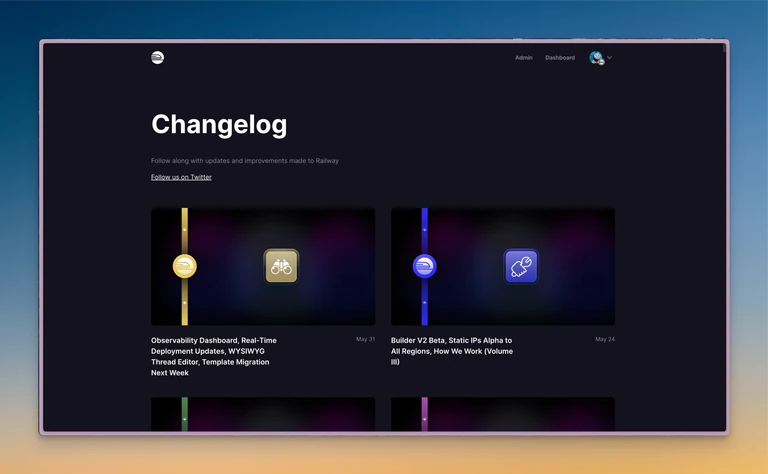Open the Builder V2 Beta, Static IPs title
This screenshot has height=474, width=768.
[452, 351]
